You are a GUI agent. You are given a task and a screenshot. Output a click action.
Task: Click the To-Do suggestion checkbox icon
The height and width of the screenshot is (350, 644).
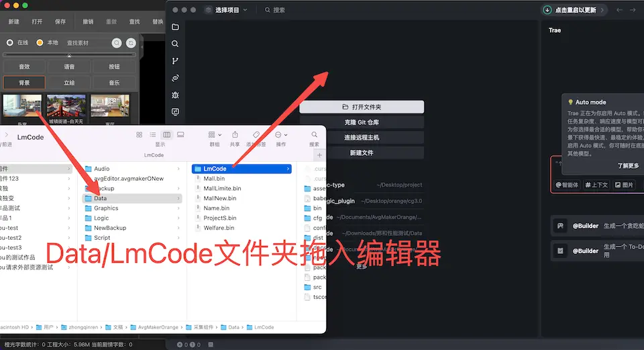[560, 251]
